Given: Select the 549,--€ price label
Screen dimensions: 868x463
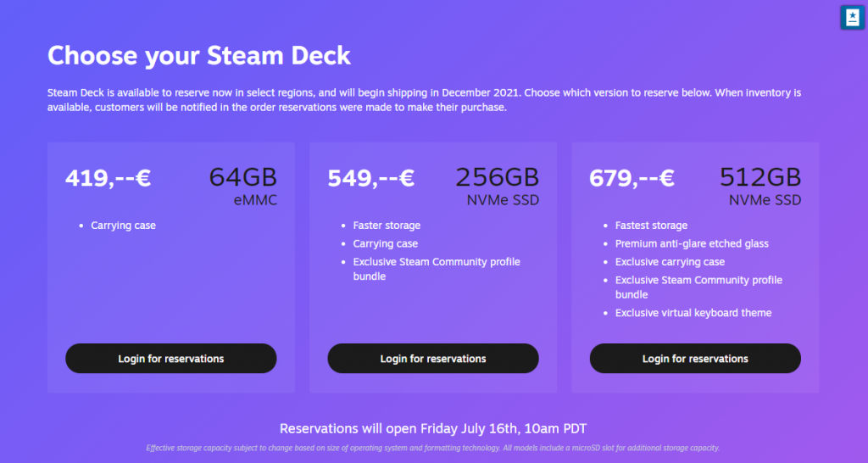Looking at the screenshot, I should tap(371, 178).
